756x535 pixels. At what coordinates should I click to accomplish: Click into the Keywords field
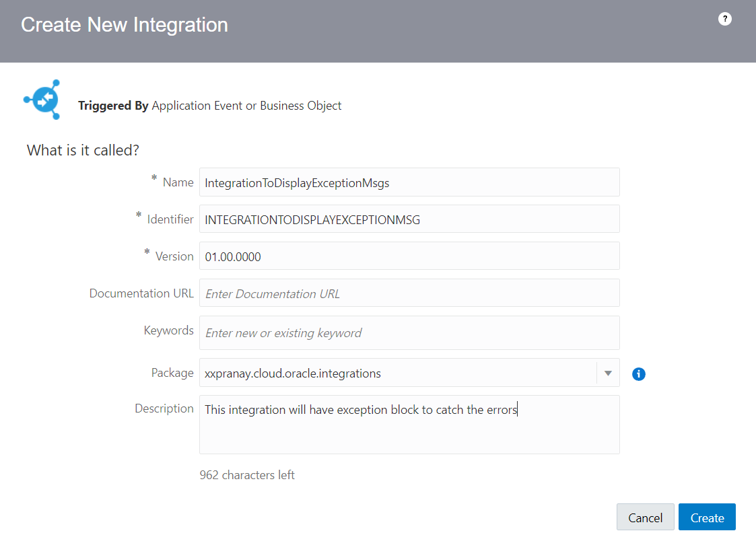409,332
